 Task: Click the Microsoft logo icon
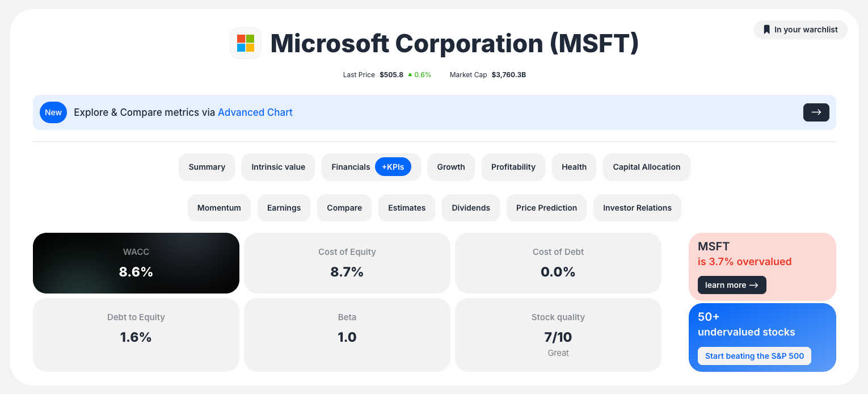(x=246, y=43)
